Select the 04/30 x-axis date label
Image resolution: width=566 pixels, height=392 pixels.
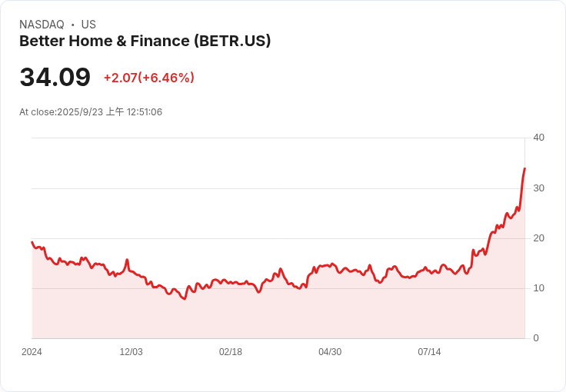330,352
